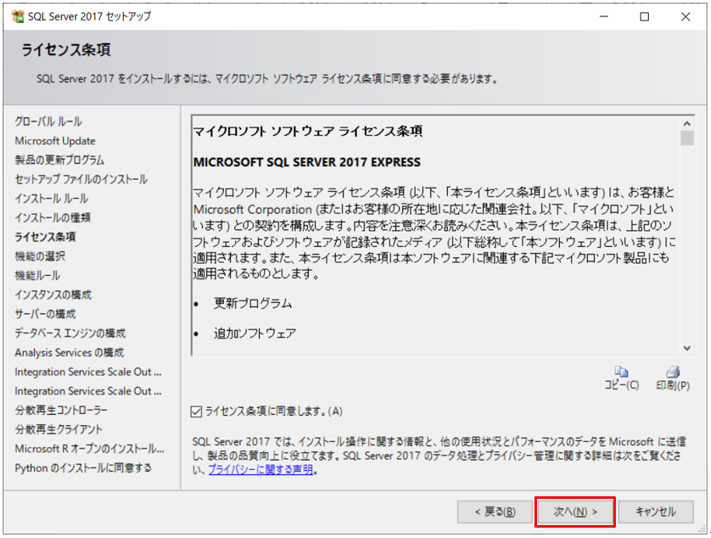
Task: Click the Print (印刷) icon
Action: click(x=673, y=372)
